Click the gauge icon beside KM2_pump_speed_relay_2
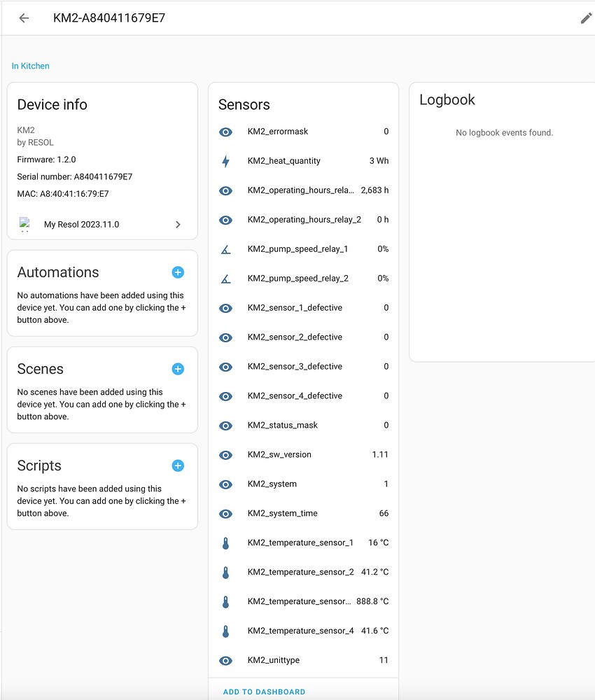Screen dimensions: 595x700 [226, 279]
